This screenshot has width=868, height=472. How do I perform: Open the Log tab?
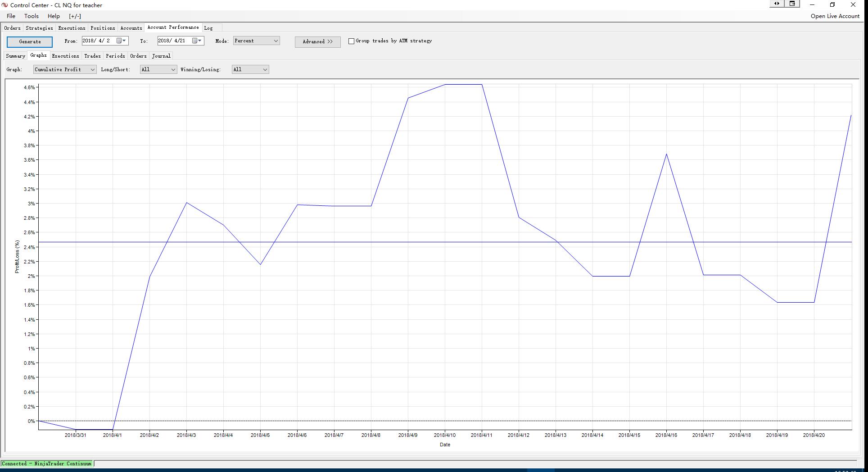pos(208,28)
